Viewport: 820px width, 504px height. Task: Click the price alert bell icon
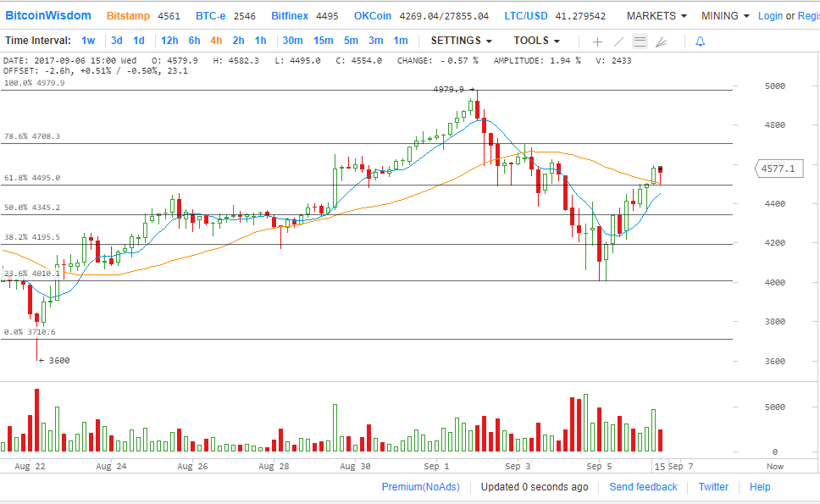tap(700, 42)
